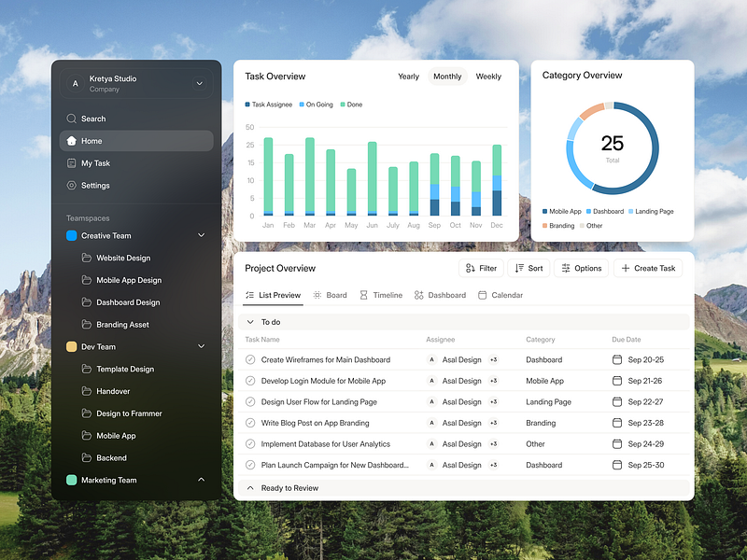Click the Create Task button

tap(648, 268)
